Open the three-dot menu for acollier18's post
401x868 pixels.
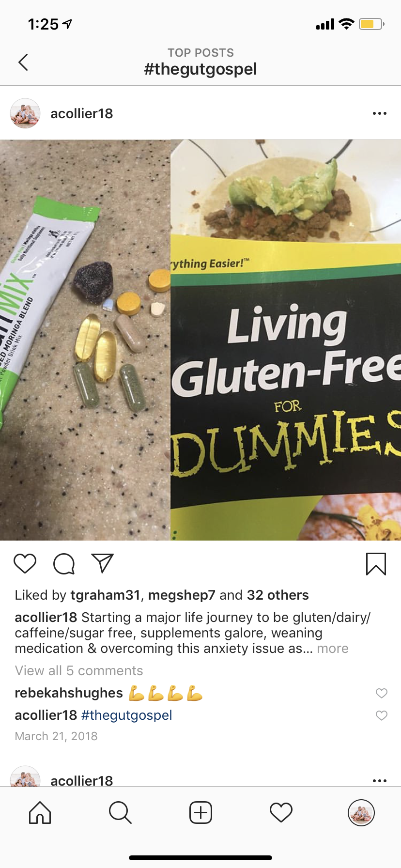point(379,113)
